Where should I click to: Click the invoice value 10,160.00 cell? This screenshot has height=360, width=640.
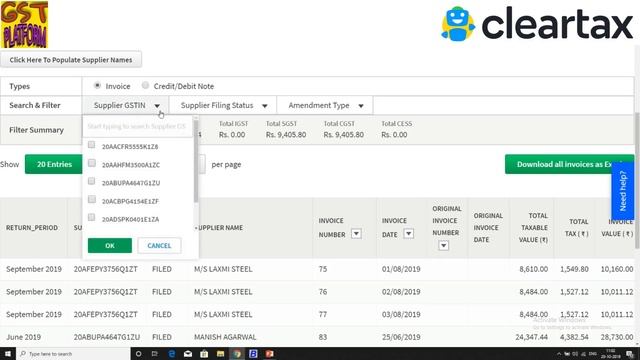click(617, 269)
